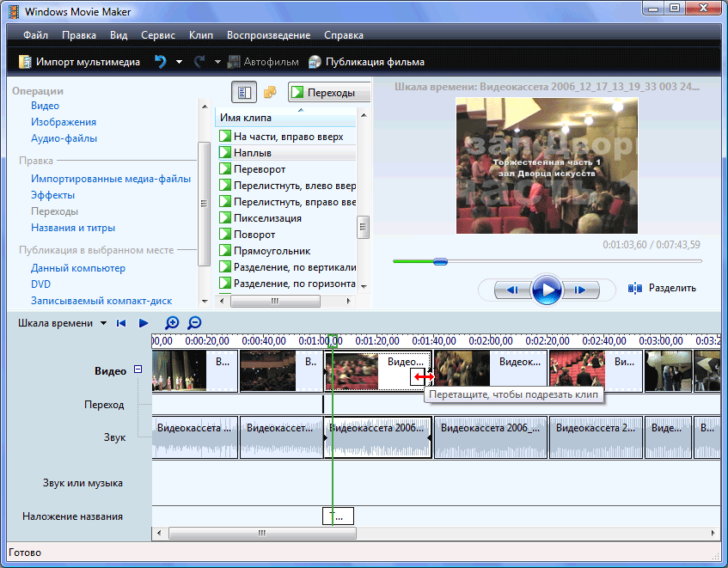Open the Файл menu
This screenshot has width=728, height=568.
(35, 35)
